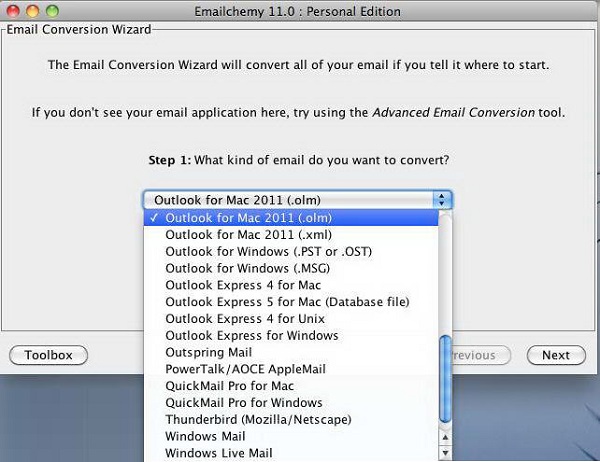The width and height of the screenshot is (600, 462).
Task: Choose Windows Live Mail
Action: coord(291,453)
